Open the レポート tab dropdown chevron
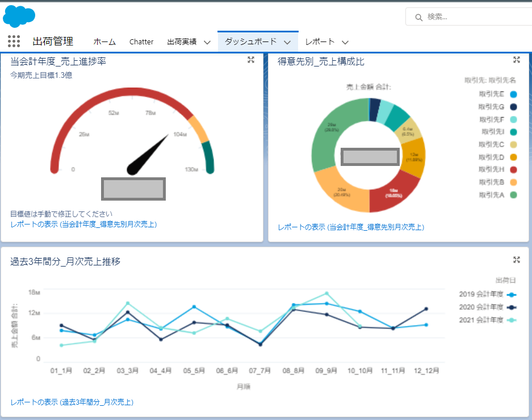 click(x=345, y=42)
